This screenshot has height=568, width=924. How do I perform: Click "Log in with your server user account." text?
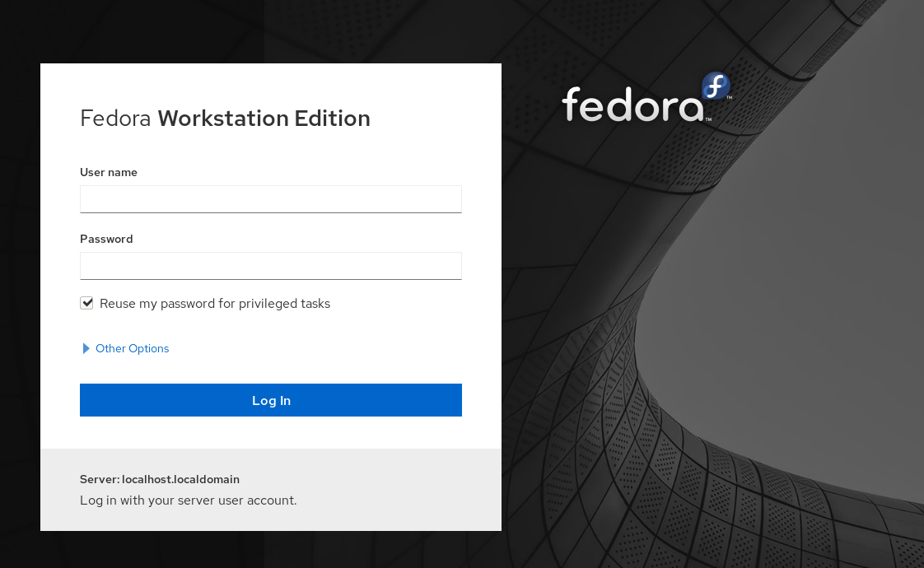[x=188, y=500]
